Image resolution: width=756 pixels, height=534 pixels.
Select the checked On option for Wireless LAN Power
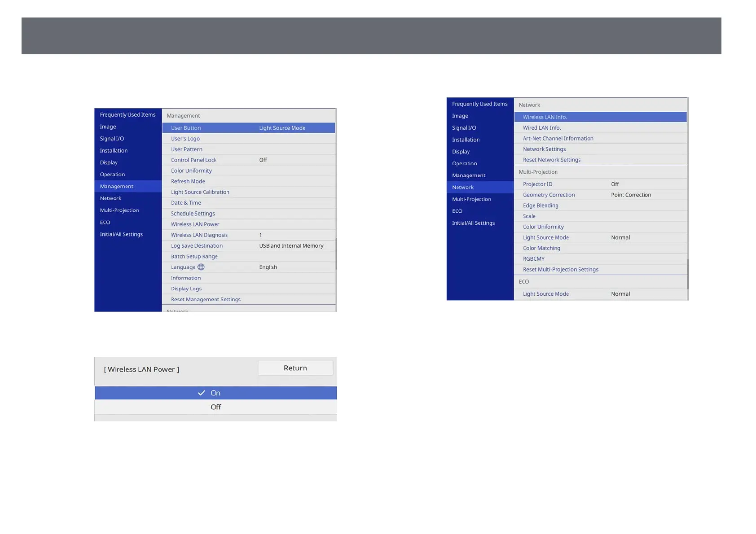click(215, 393)
